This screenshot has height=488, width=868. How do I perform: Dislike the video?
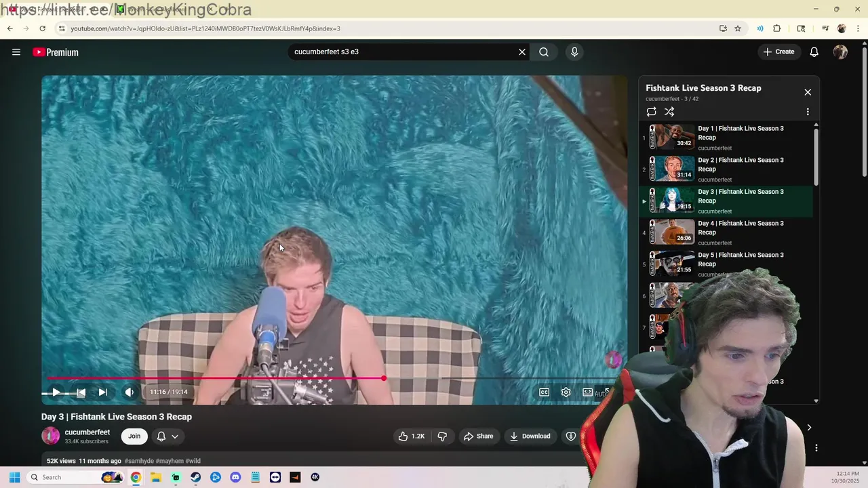(442, 436)
